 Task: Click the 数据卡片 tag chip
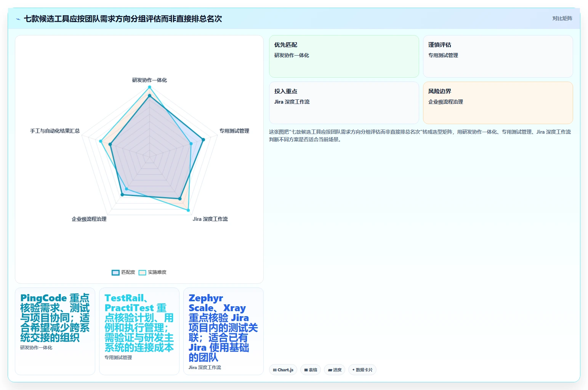pos(362,370)
